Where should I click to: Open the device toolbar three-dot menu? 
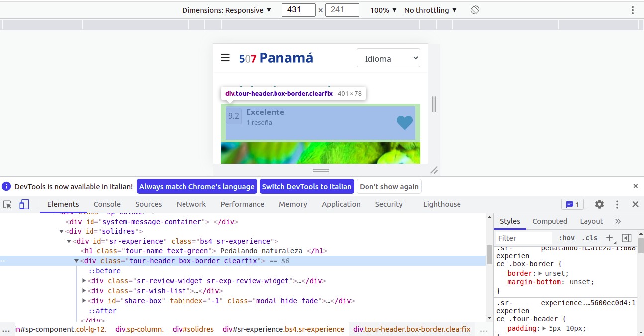[633, 10]
